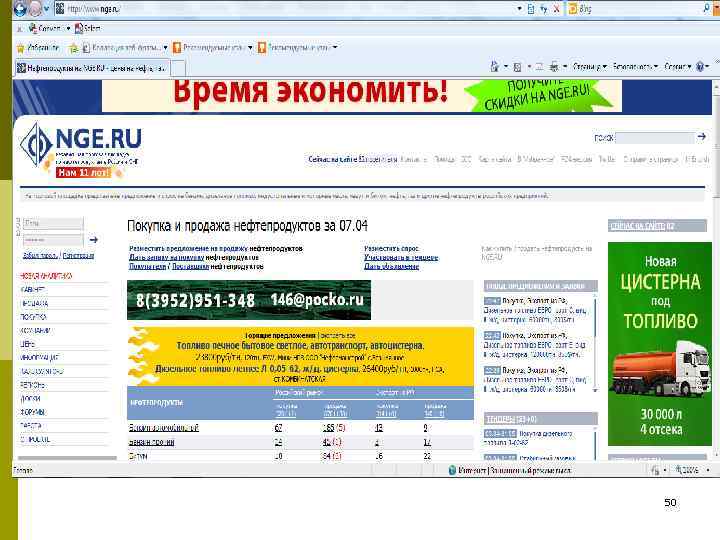This screenshot has width=720, height=540.
Task: Stop page loading with the red X
Action: click(556, 8)
